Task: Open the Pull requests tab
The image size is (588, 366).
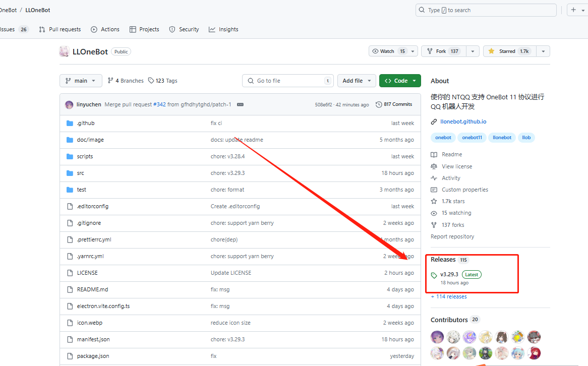Action: [x=60, y=29]
